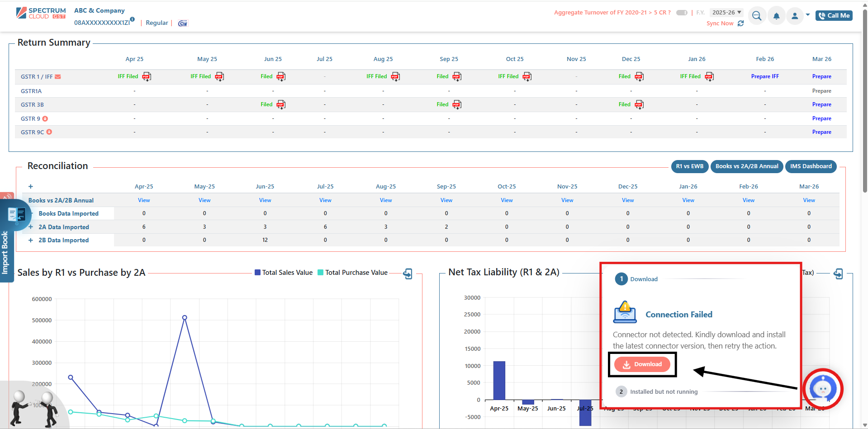The width and height of the screenshot is (868, 429).
Task: Open the R1 vs EWB tab
Action: tap(689, 166)
